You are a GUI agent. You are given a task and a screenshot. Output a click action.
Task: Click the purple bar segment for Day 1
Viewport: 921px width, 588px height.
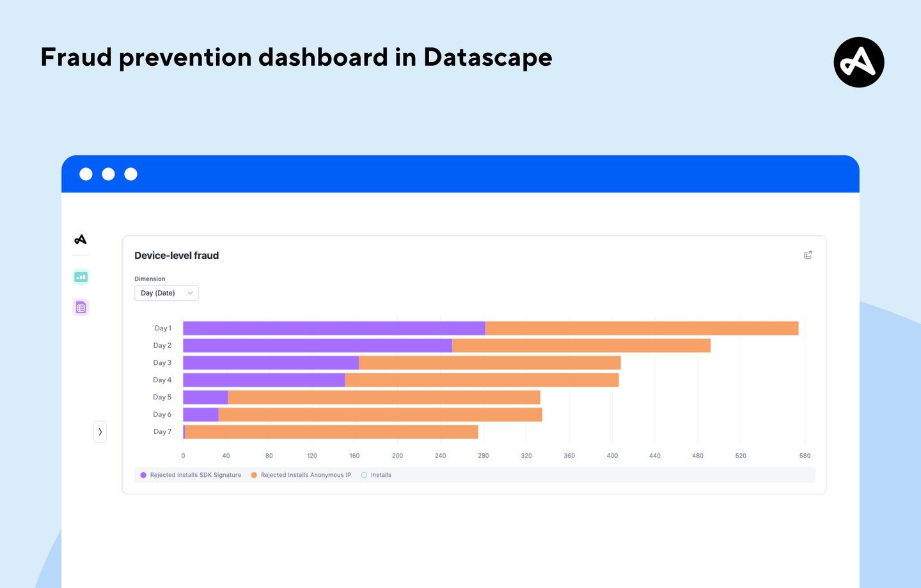333,328
